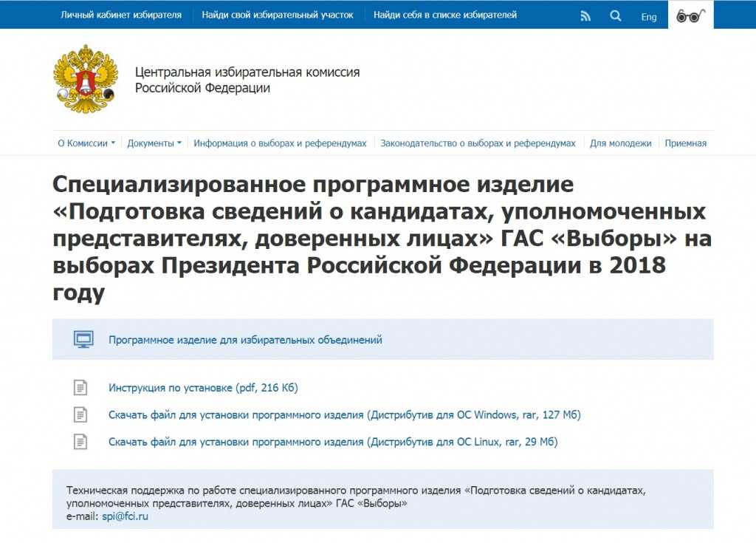Expand the О Комиссии dropdown menu
The image size is (756, 543).
(86, 143)
